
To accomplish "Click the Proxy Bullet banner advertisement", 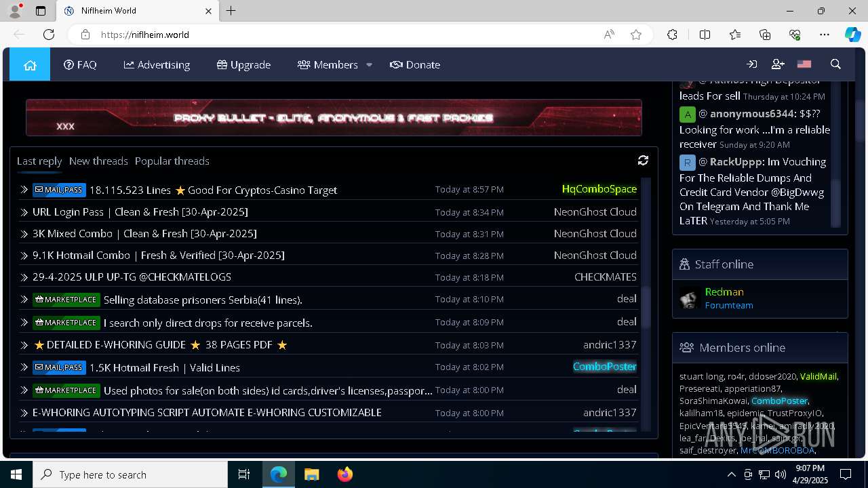I will click(334, 117).
